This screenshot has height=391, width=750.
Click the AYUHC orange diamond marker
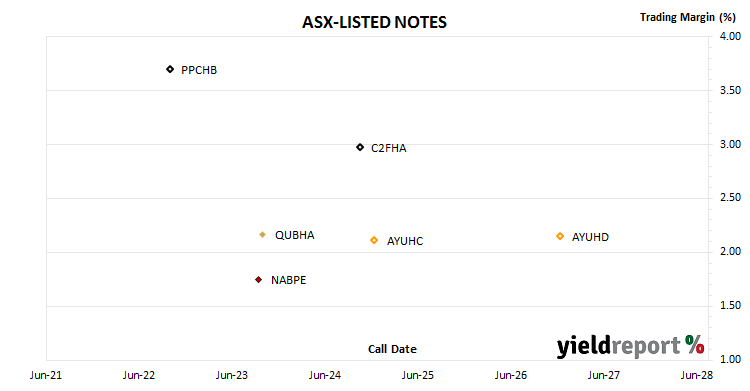pos(374,240)
